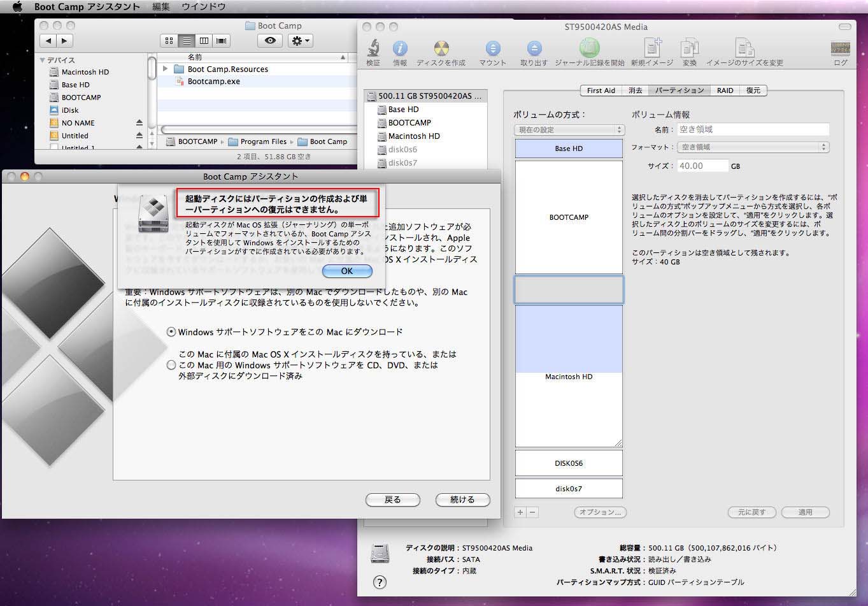Select download Windows support software radio
Viewport: 868px width, 606px height.
point(171,332)
